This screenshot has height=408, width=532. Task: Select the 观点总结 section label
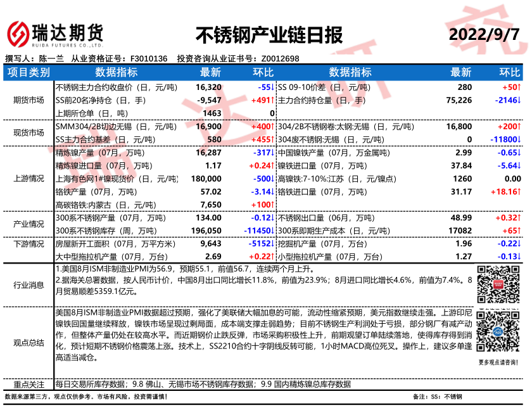tap(28, 343)
